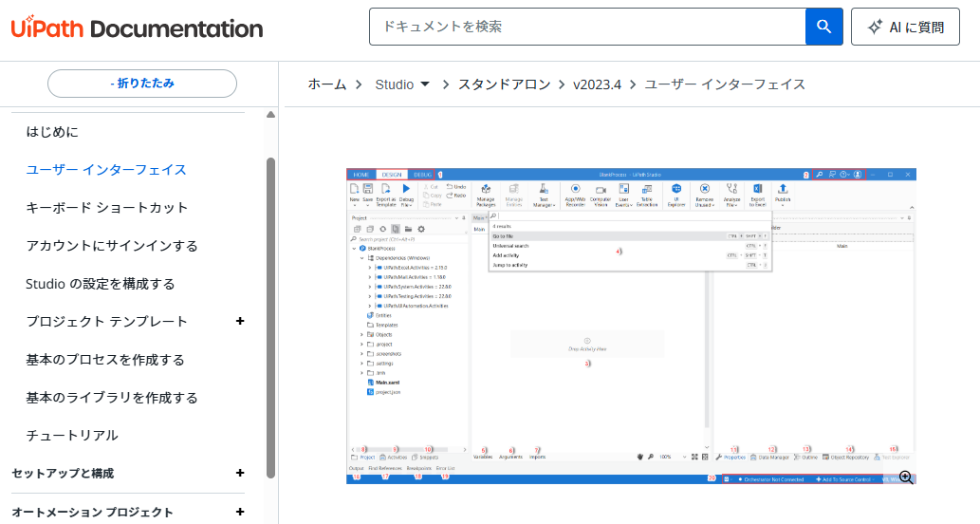Open プロジェクト テンプレート section
Image resolution: width=980 pixels, height=524 pixels.
(x=107, y=322)
